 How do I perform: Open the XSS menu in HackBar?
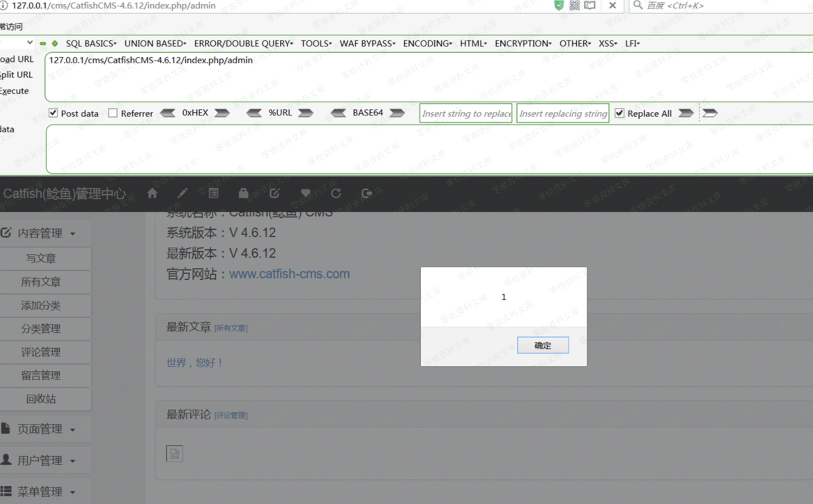coord(607,43)
